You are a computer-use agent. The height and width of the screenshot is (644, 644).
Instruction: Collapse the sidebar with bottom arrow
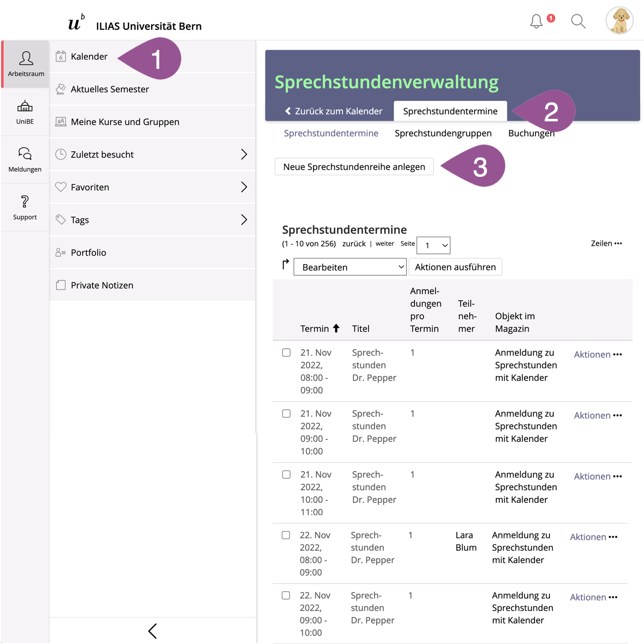point(153,631)
